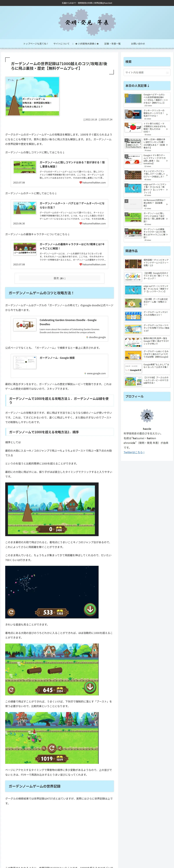This screenshot has width=174, height=868.
Task: Open the Celebrating Garden Gnomes Doodle card
Action: [x=59, y=329]
